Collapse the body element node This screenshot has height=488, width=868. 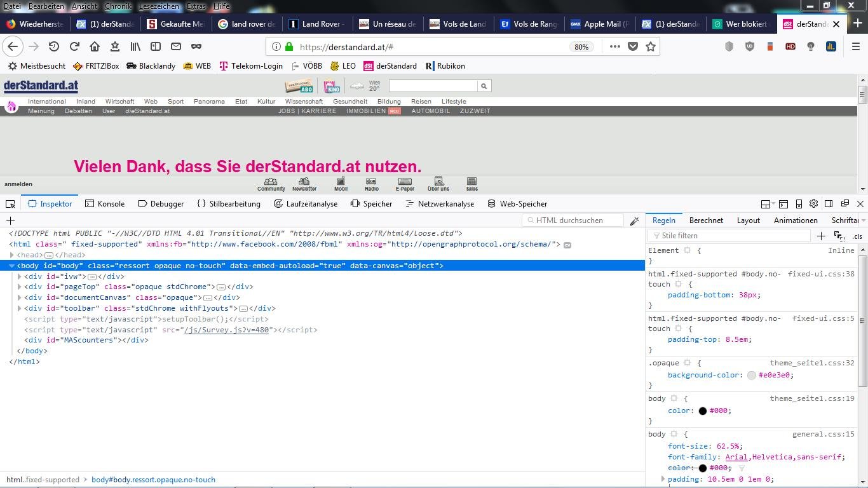pyautogui.click(x=12, y=266)
